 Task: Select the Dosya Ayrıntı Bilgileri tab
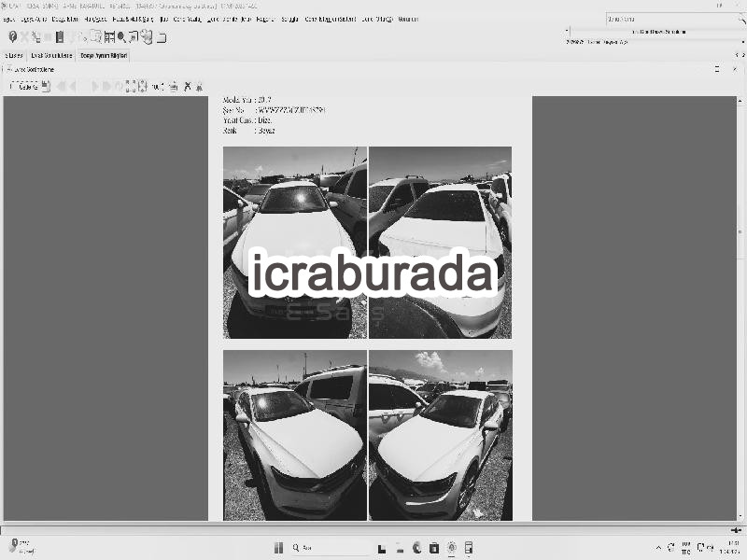click(x=104, y=56)
